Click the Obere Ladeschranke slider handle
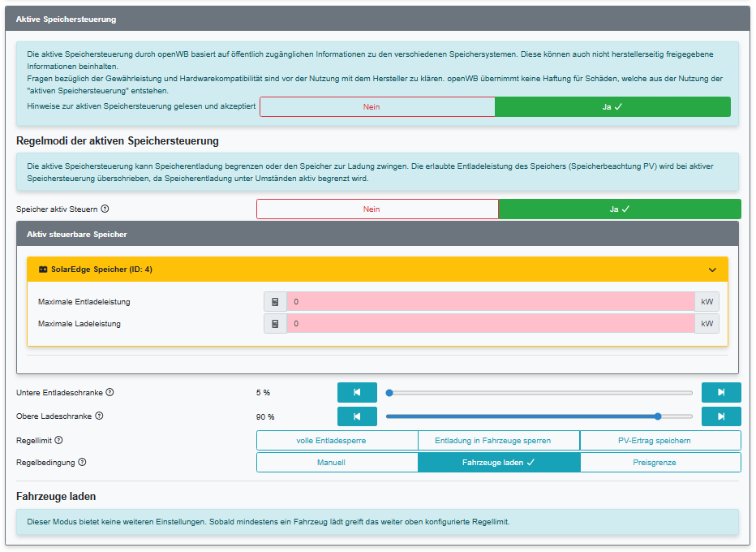 click(657, 416)
